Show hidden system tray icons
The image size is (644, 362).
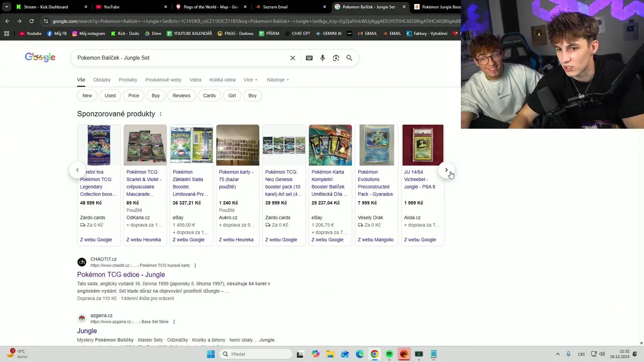click(557, 354)
